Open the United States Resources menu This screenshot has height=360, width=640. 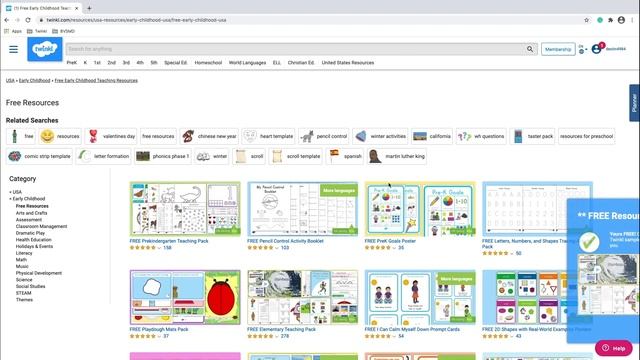pyautogui.click(x=348, y=63)
